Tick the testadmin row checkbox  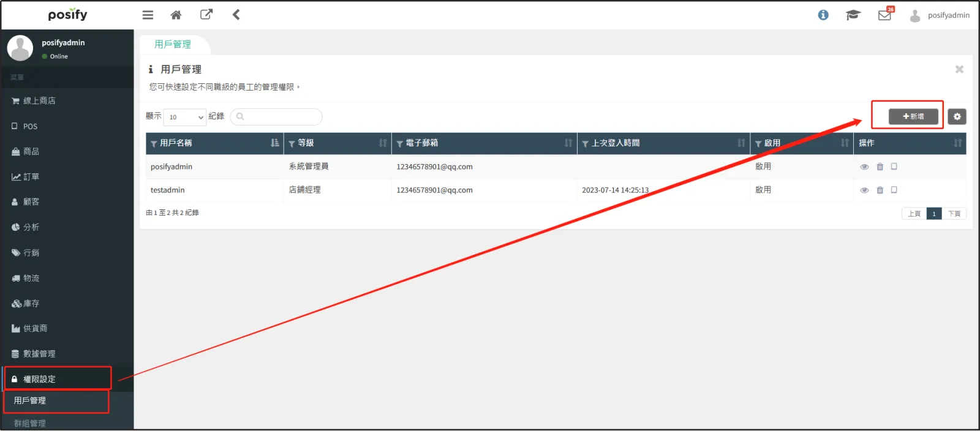[894, 190]
